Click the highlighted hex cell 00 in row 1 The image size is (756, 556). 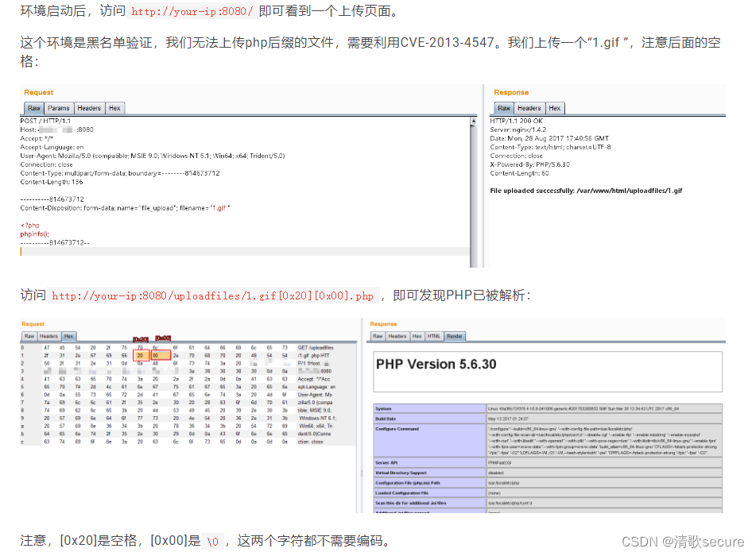[x=160, y=356]
